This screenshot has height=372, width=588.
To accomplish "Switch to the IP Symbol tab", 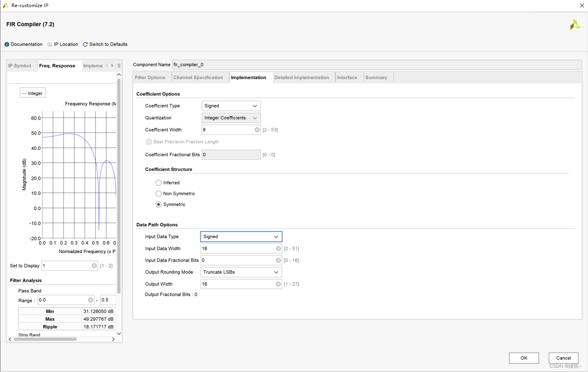I will click(x=20, y=66).
